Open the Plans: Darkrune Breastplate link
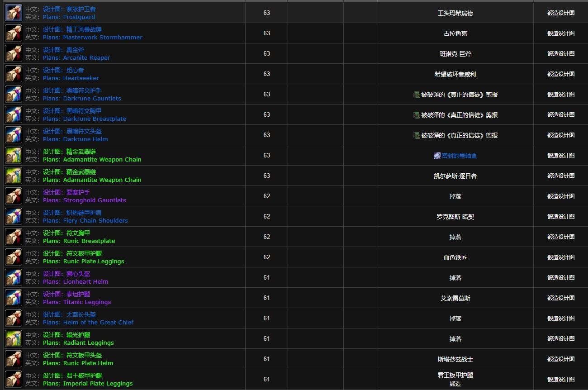The width and height of the screenshot is (588, 390). 84,119
